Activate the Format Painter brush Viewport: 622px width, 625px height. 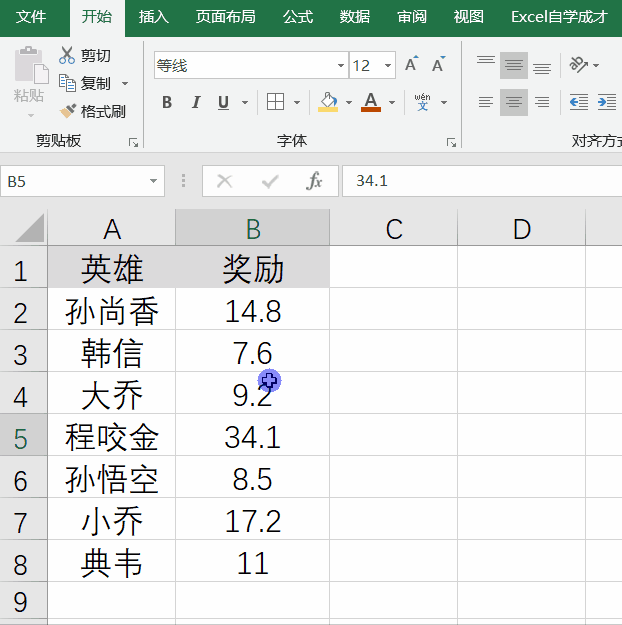tap(93, 111)
